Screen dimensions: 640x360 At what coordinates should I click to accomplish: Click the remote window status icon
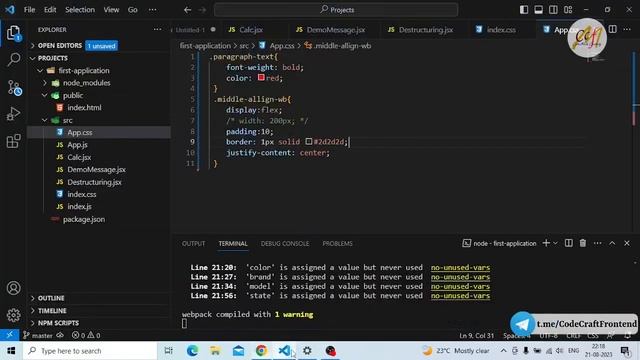tap(9, 335)
